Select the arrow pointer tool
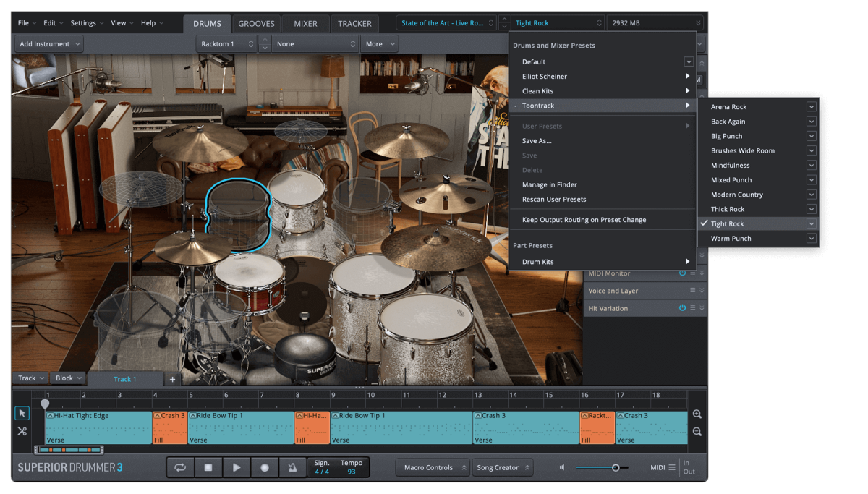 pos(22,413)
